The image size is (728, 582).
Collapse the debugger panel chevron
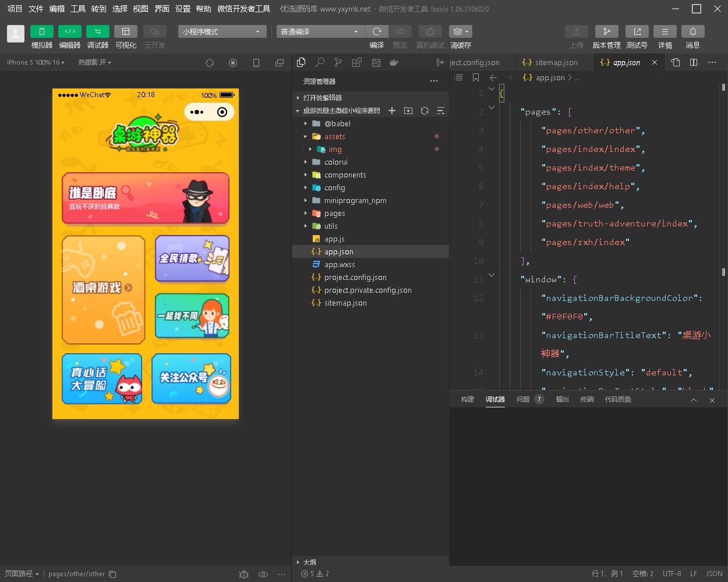(x=694, y=400)
